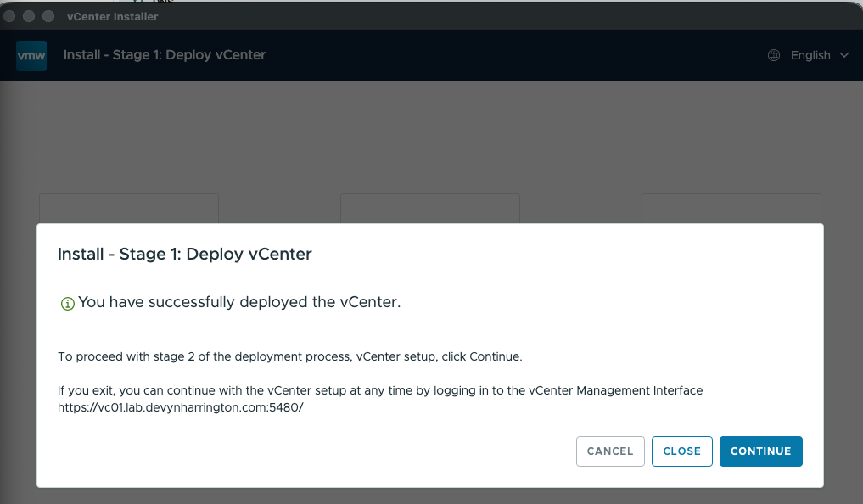Click the chevron next to English
863x504 pixels.
pyautogui.click(x=844, y=55)
